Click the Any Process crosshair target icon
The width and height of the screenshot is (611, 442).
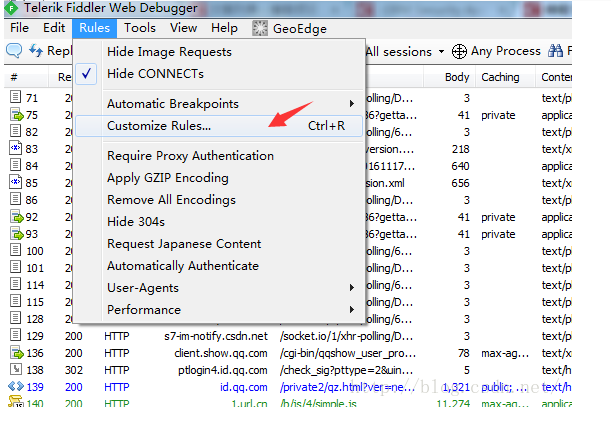point(459,51)
